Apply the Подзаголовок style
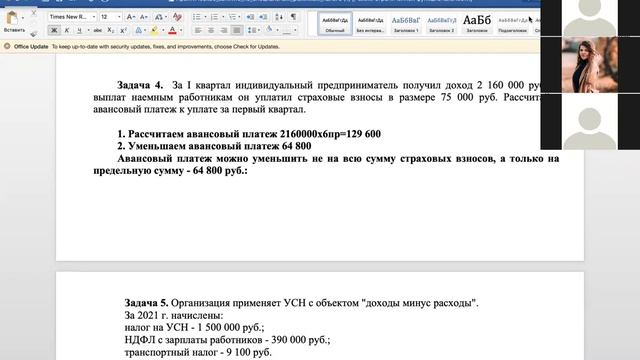This screenshot has height=360, width=640. tap(513, 23)
